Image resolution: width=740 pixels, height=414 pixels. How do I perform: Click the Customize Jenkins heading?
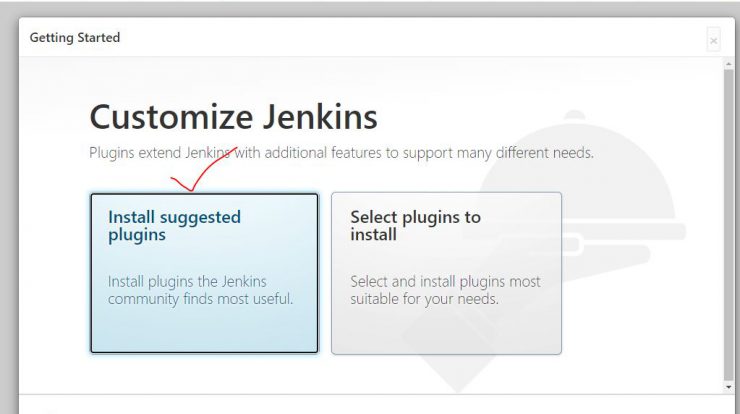click(234, 117)
